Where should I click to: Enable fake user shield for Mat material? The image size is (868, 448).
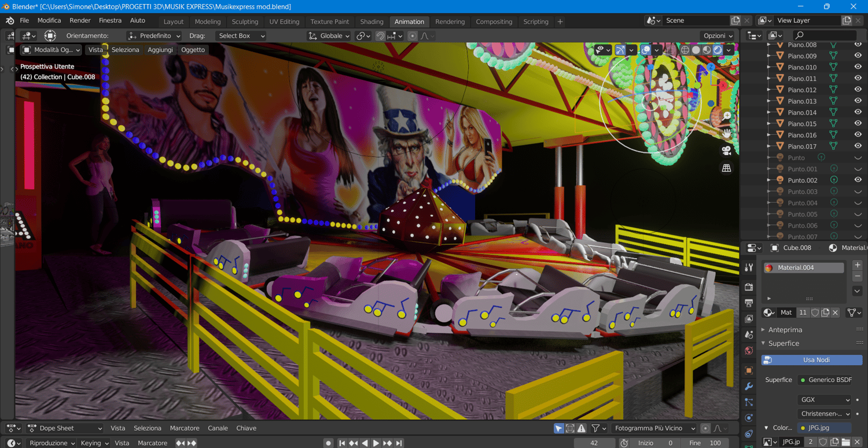pos(815,313)
